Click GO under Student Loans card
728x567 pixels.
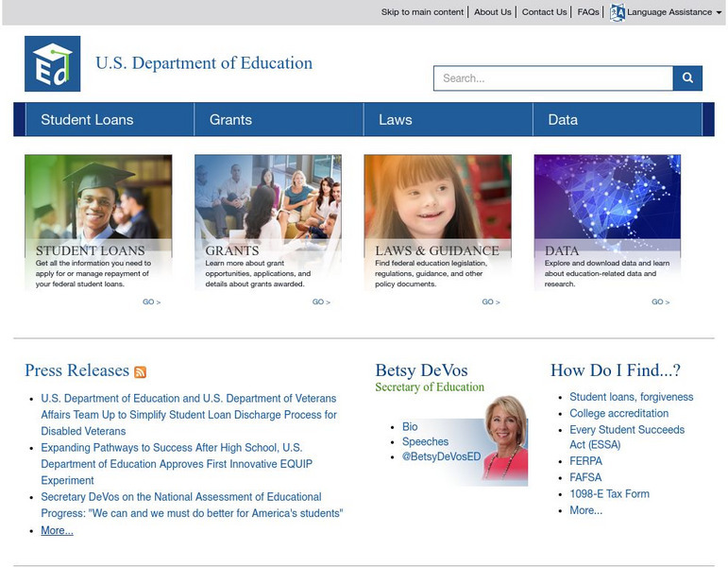(x=151, y=301)
